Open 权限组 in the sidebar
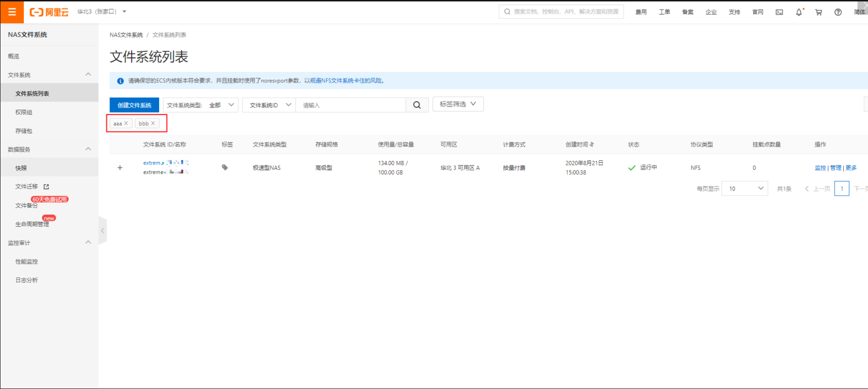 pyautogui.click(x=24, y=112)
